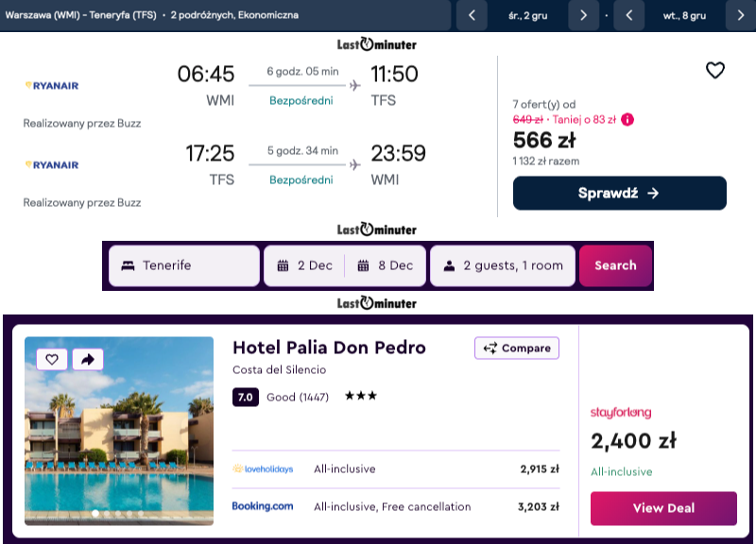Screen dimensions: 756x544
Task: Select previous return date arrow
Action: [629, 15]
